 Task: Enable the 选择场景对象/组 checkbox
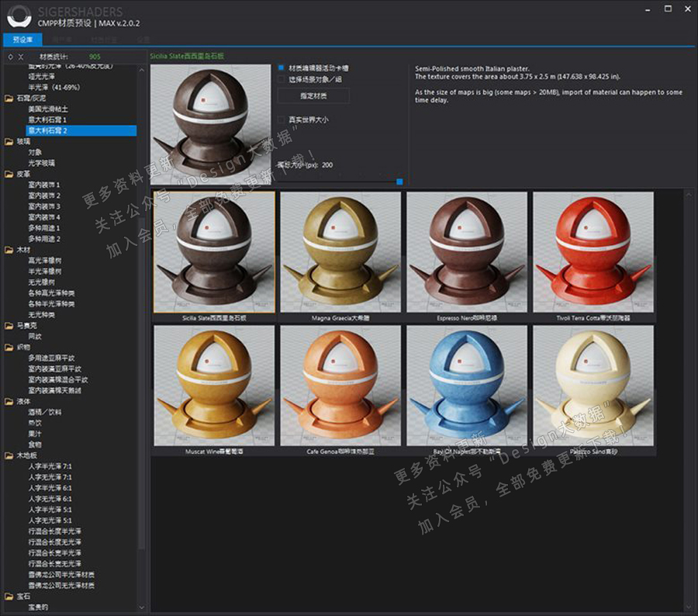coord(282,79)
